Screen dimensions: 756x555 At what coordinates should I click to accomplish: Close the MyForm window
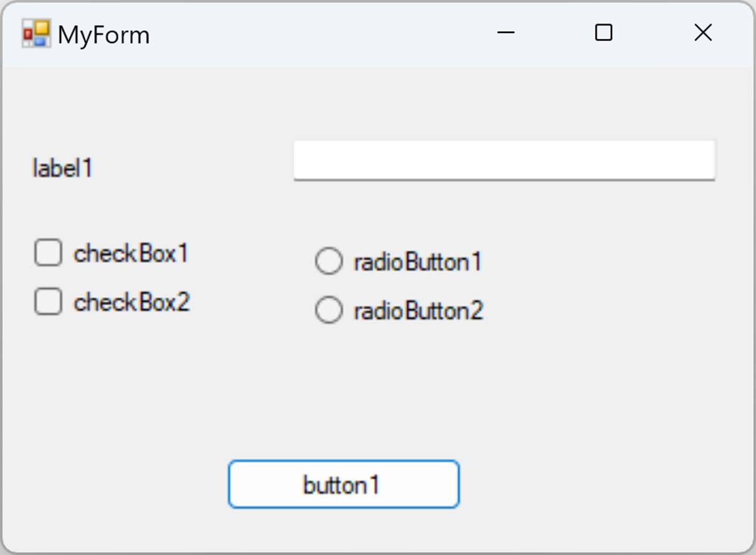point(703,32)
